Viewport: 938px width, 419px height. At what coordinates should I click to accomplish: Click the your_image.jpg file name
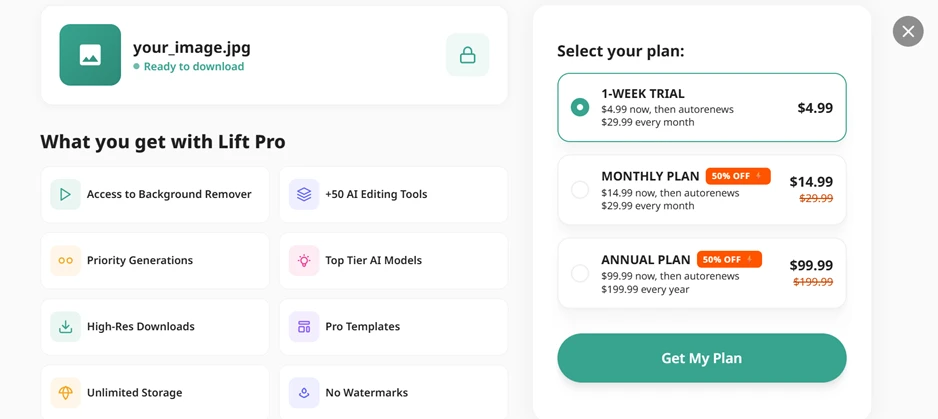point(191,47)
